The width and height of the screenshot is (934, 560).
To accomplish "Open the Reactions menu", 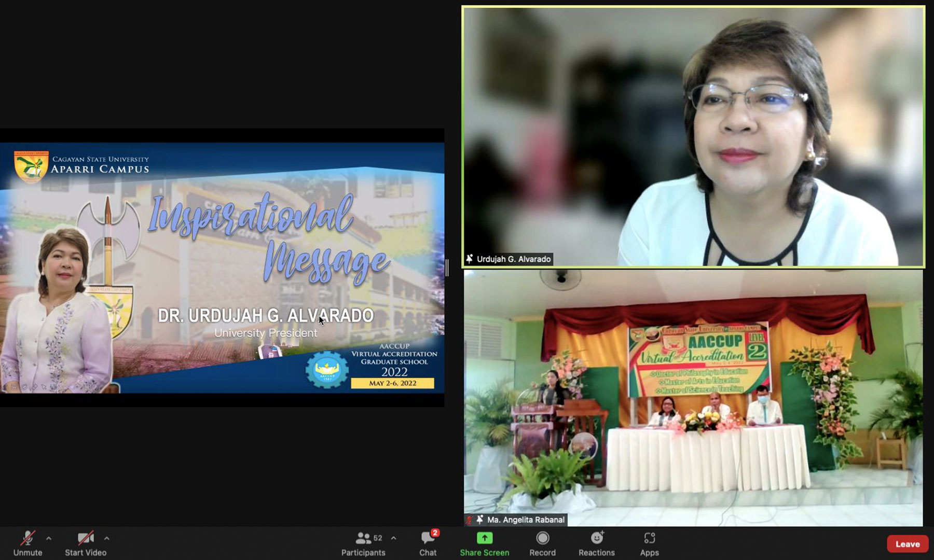I will point(597,543).
